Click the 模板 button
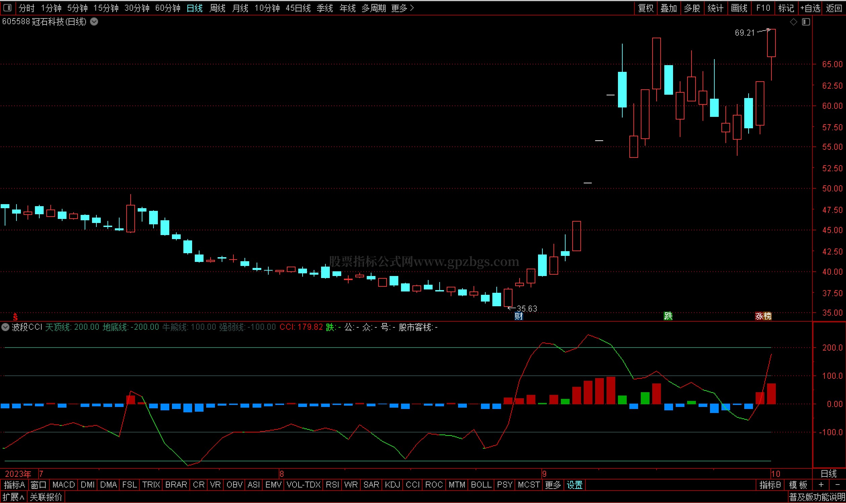 (798, 485)
